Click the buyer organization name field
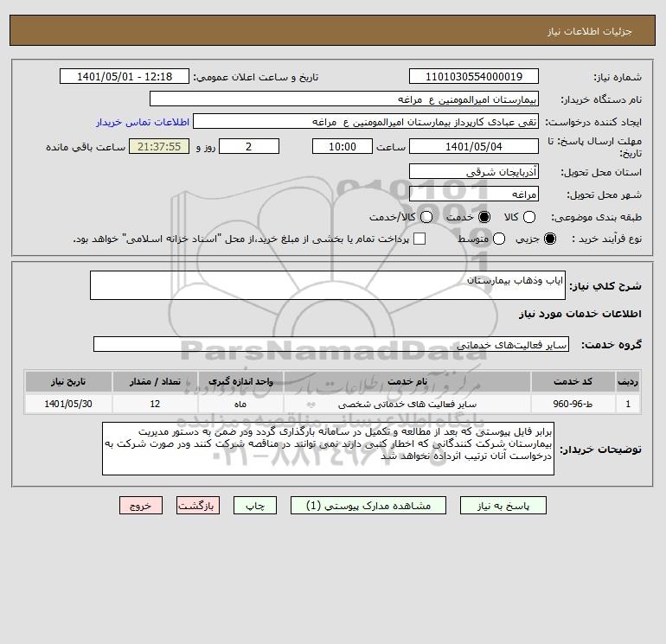Image resolution: width=666 pixels, height=644 pixels. [x=344, y=99]
